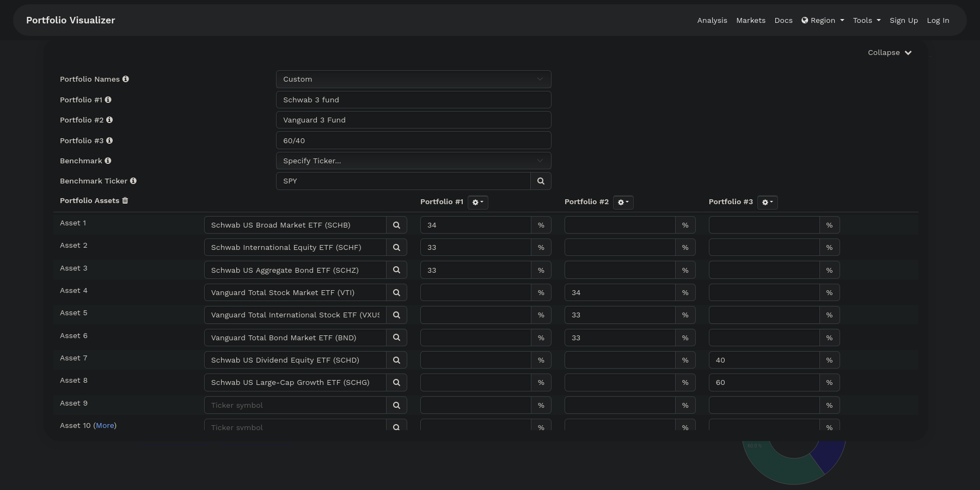Viewport: 980px width, 490px height.
Task: Click the Portfolio #2 name info icon
Action: [x=109, y=120]
